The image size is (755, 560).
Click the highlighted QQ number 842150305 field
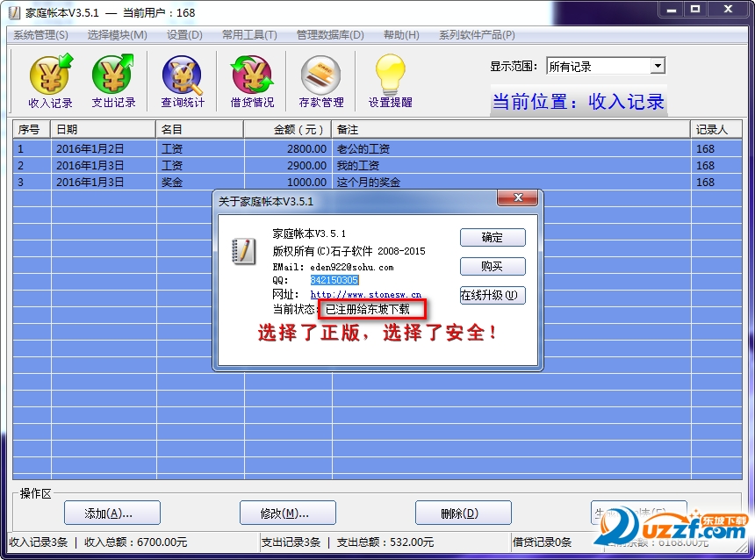tap(334, 280)
